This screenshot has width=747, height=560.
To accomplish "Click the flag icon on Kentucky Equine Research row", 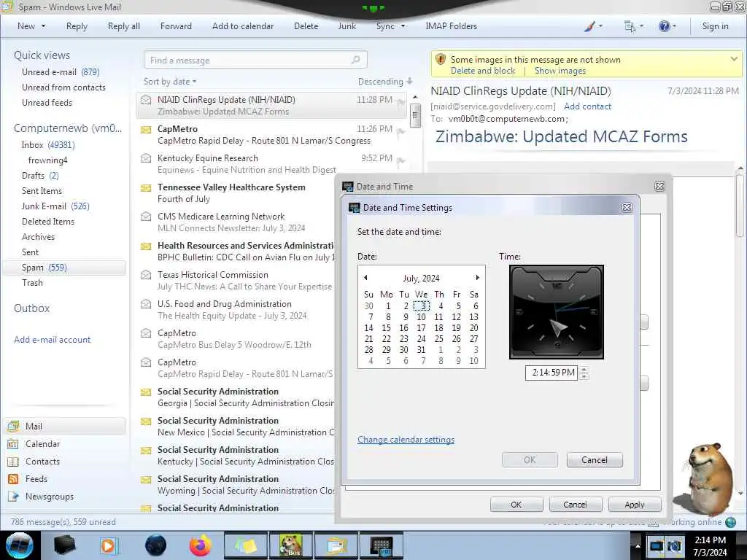I will [x=401, y=161].
